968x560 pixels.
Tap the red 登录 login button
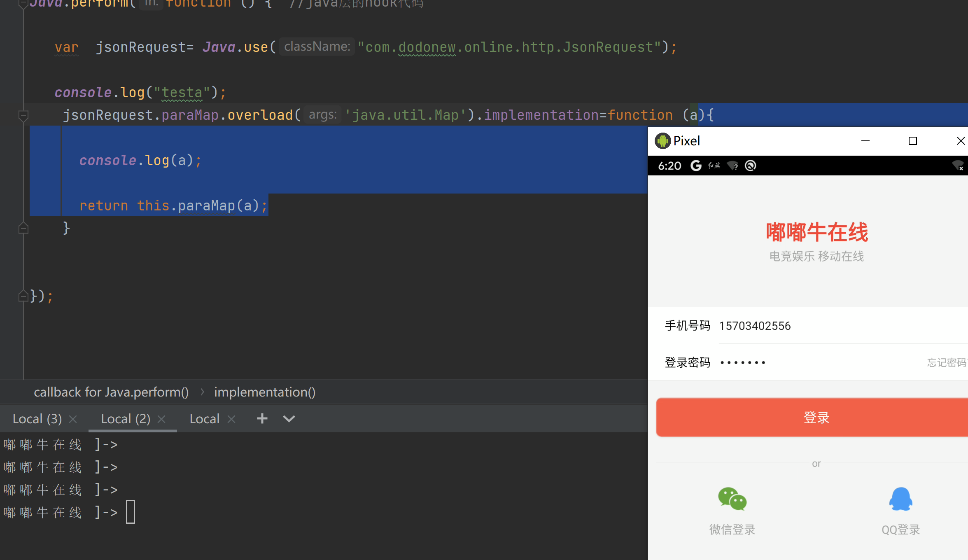point(812,418)
